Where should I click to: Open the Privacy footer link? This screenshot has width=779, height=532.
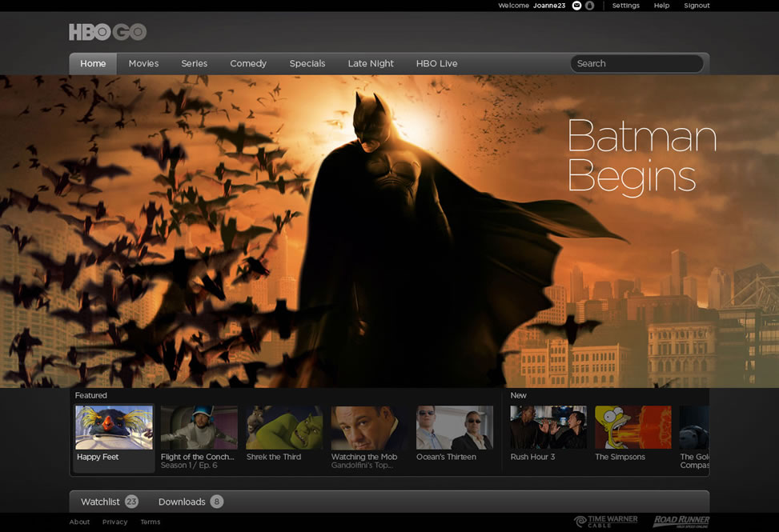114,522
